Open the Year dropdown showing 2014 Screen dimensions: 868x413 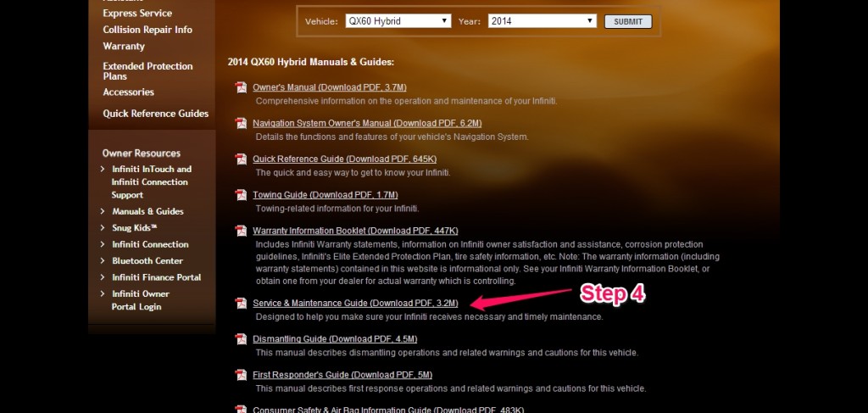pyautogui.click(x=542, y=21)
